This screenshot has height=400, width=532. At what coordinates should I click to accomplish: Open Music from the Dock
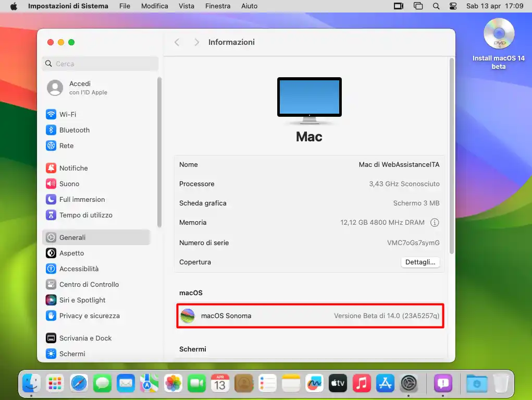pos(362,383)
